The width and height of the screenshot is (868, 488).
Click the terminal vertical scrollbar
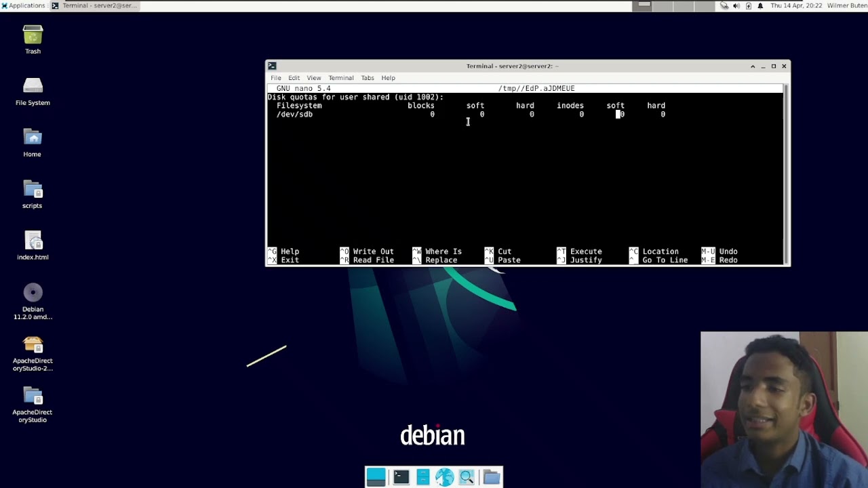click(787, 174)
